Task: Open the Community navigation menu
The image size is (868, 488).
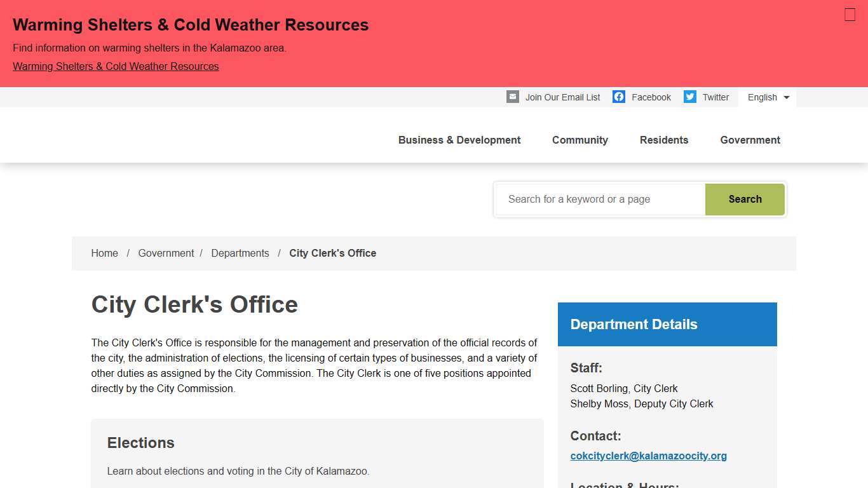Action: click(x=580, y=140)
